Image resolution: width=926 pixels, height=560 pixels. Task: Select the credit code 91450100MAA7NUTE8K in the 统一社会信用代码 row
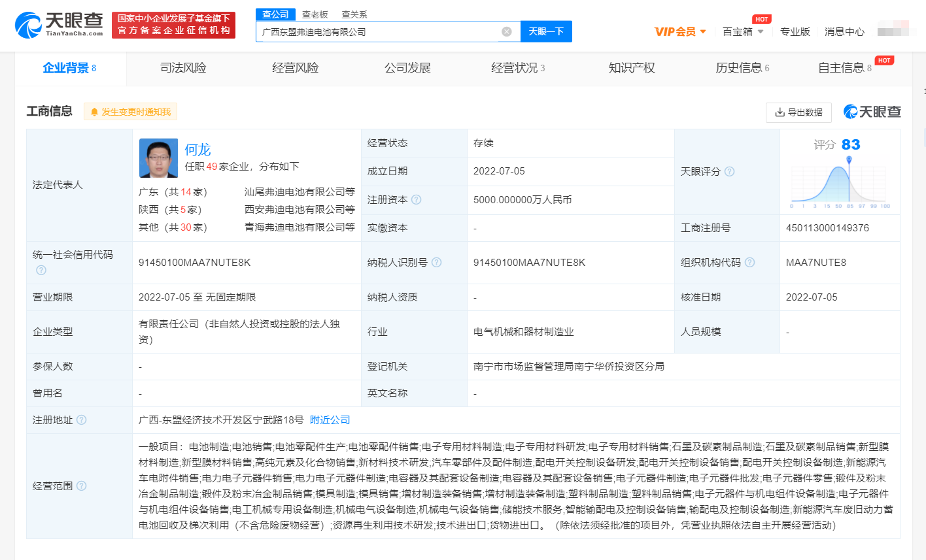pyautogui.click(x=195, y=263)
